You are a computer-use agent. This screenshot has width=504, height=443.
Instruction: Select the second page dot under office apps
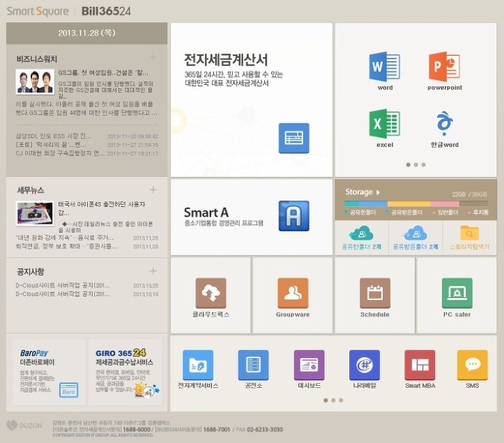click(x=415, y=165)
